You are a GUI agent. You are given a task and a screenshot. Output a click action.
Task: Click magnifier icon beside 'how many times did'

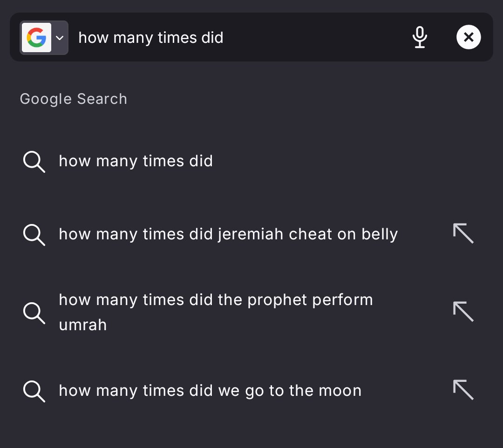coord(34,162)
